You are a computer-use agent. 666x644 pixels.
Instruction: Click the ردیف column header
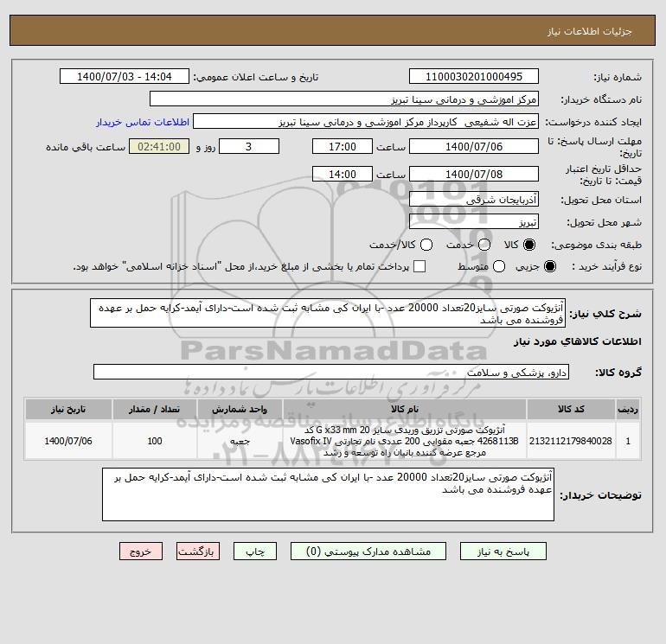(628, 409)
